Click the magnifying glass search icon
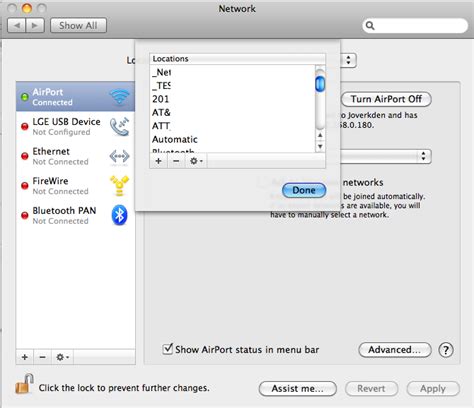 coord(370,26)
